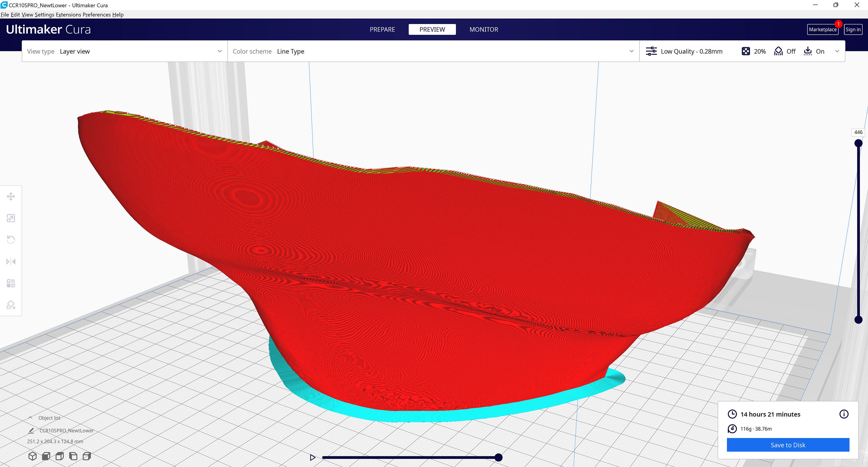Screen dimensions: 868x467
Task: Click the 20% infill indicator
Action: coord(753,51)
